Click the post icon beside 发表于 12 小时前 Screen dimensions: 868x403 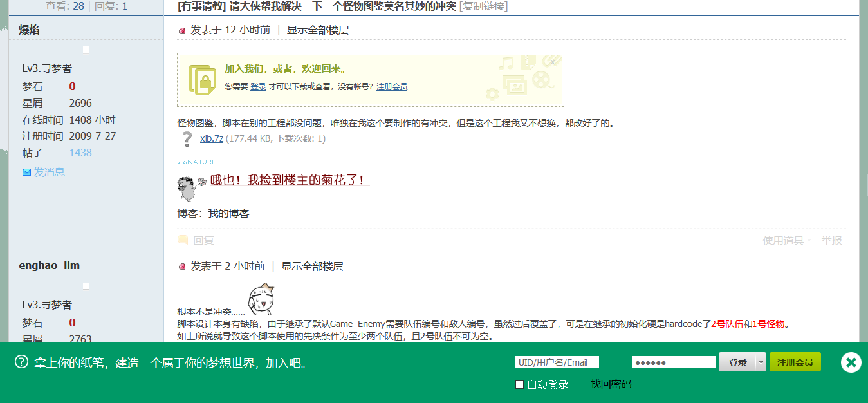182,30
